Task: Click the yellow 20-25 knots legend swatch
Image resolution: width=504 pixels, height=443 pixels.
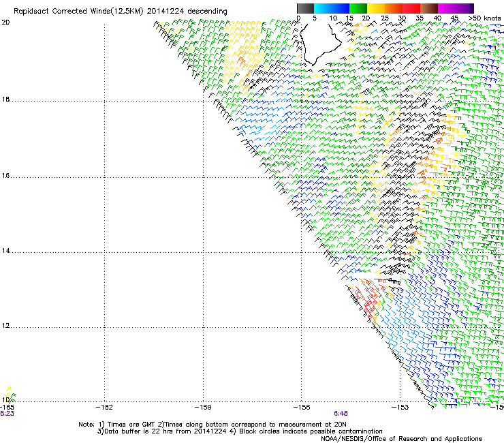Action: [376, 8]
